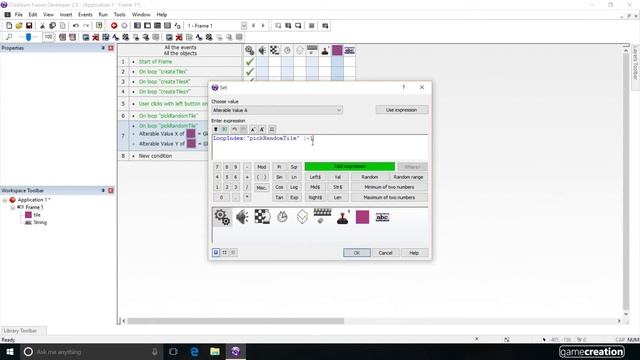The height and width of the screenshot is (360, 640).
Task: Open the File menu
Action: pos(19,15)
